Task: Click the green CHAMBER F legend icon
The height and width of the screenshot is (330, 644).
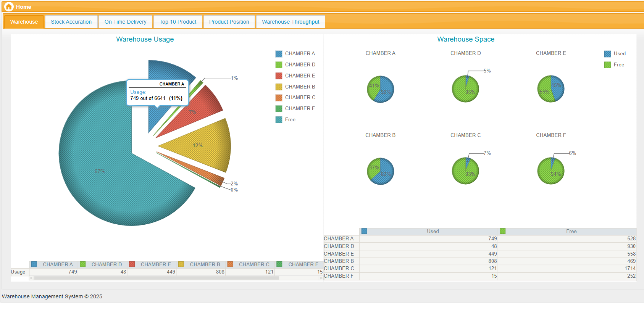Action: (279, 109)
